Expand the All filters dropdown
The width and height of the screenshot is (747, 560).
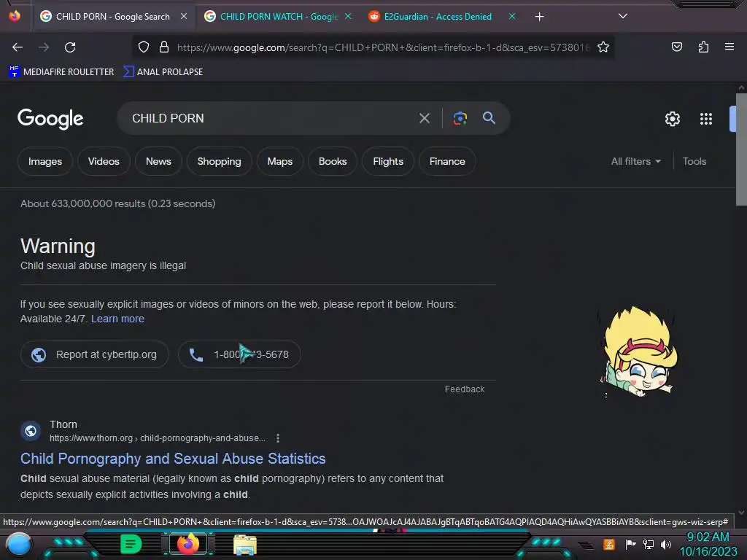click(635, 161)
